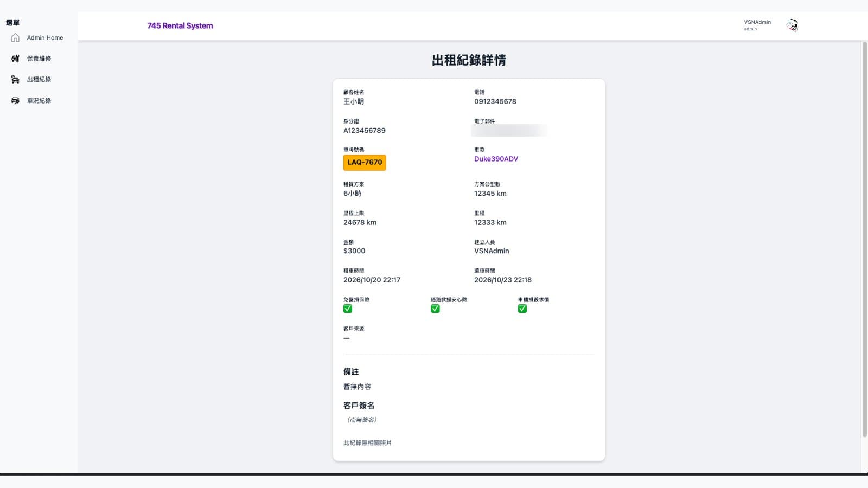
Task: Click the (尚無簽名) placeholder text
Action: click(x=362, y=420)
